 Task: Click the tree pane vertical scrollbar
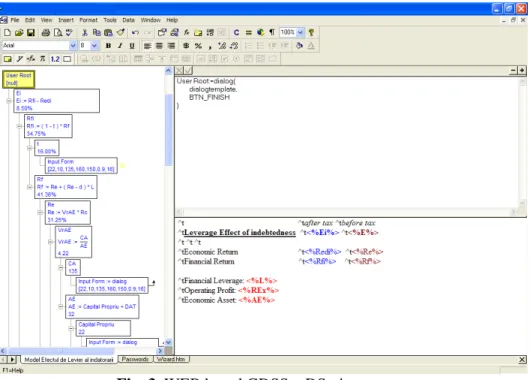pos(168,207)
